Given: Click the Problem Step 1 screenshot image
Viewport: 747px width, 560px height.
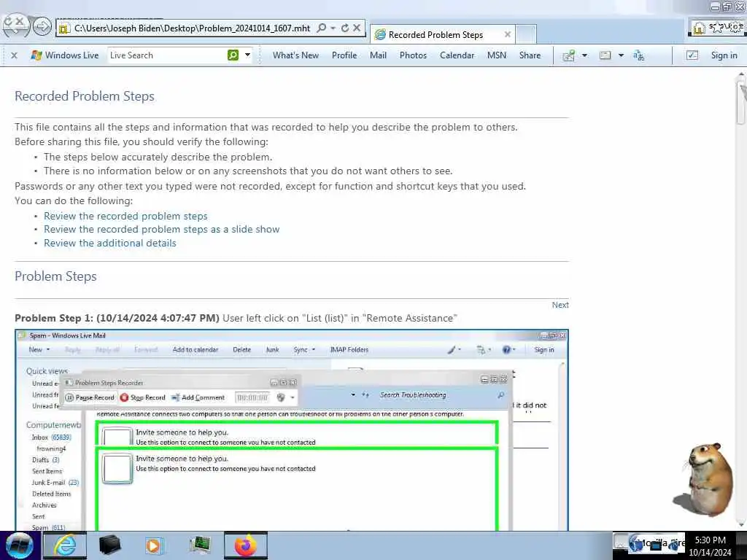Looking at the screenshot, I should pos(292,430).
